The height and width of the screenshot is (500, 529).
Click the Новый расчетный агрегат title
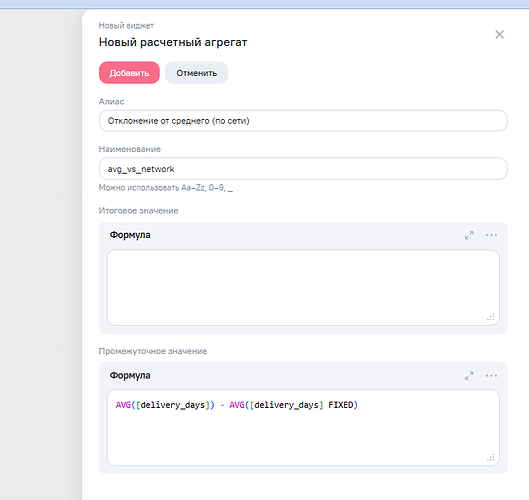click(x=173, y=43)
